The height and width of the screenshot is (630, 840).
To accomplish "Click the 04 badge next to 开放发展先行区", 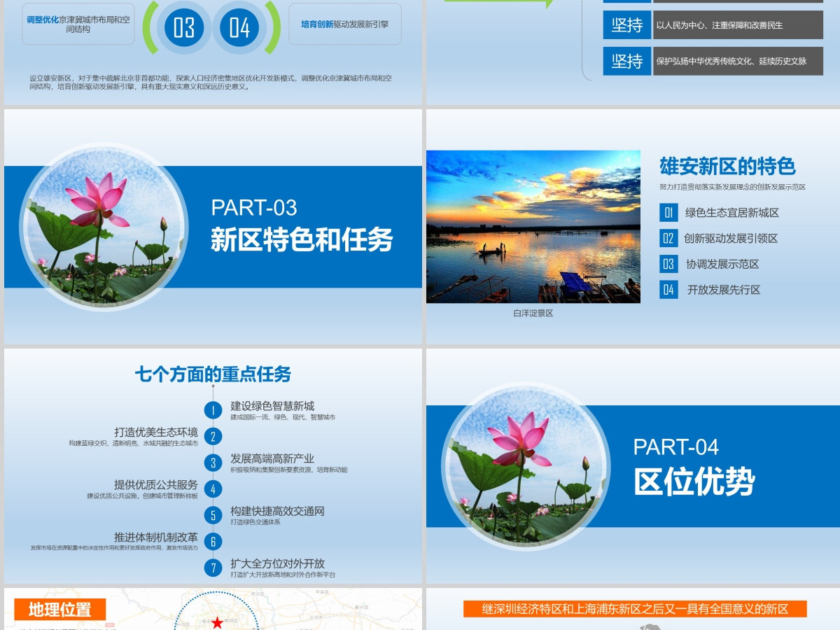I will tap(668, 290).
